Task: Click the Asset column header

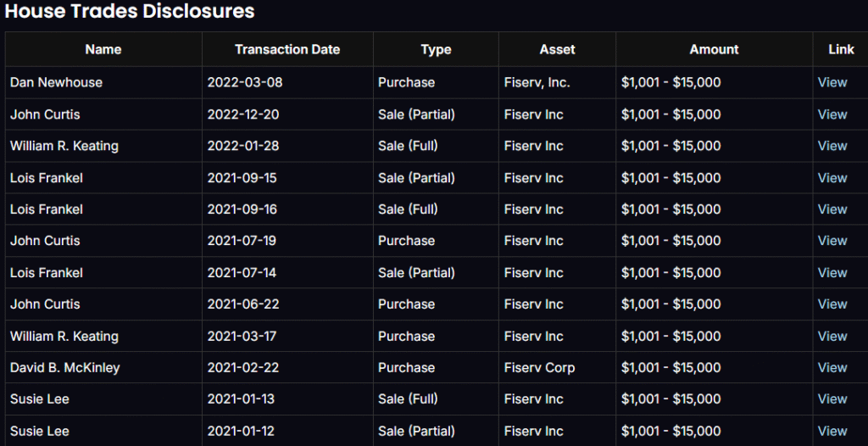Action: click(x=557, y=50)
